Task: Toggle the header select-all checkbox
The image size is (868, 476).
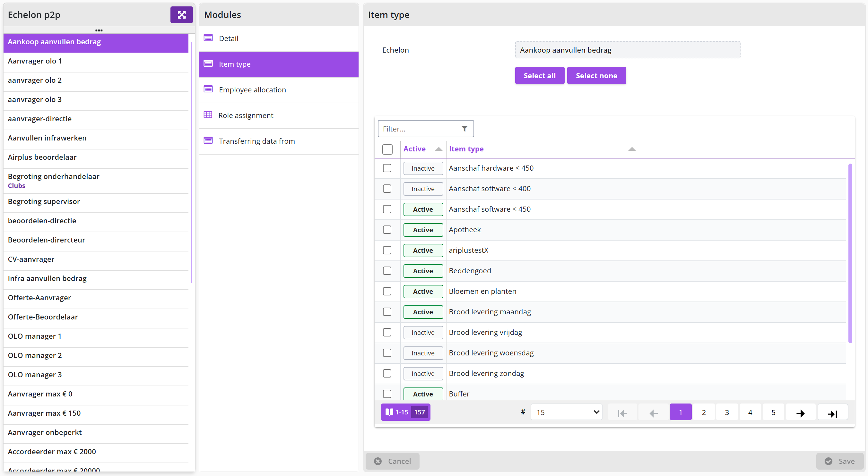Action: (x=387, y=149)
